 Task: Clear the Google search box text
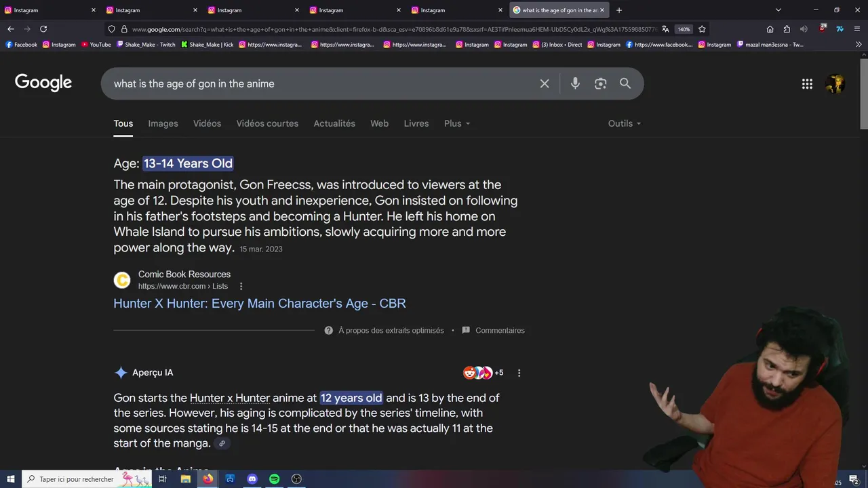coord(545,83)
